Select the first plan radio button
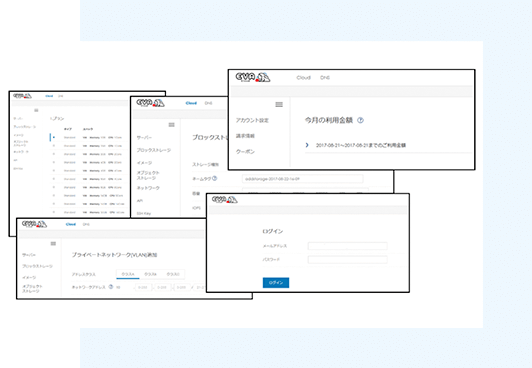 coord(54,137)
